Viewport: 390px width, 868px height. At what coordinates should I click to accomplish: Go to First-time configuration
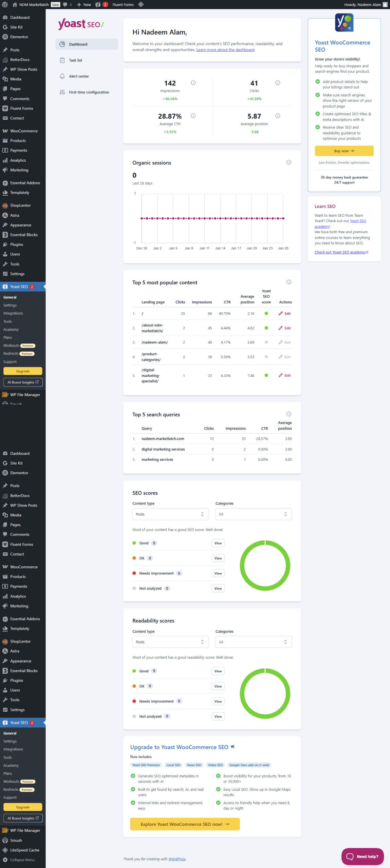tap(89, 92)
